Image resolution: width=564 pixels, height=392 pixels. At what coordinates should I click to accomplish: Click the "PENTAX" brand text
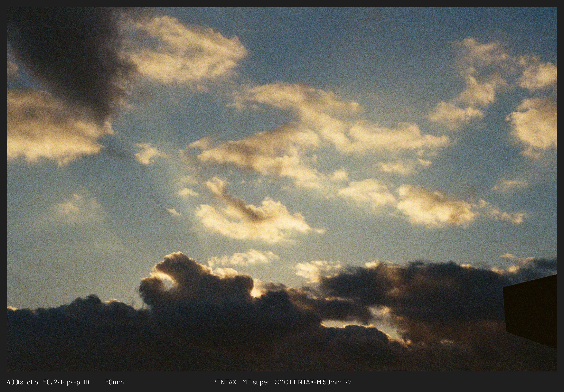point(224,382)
